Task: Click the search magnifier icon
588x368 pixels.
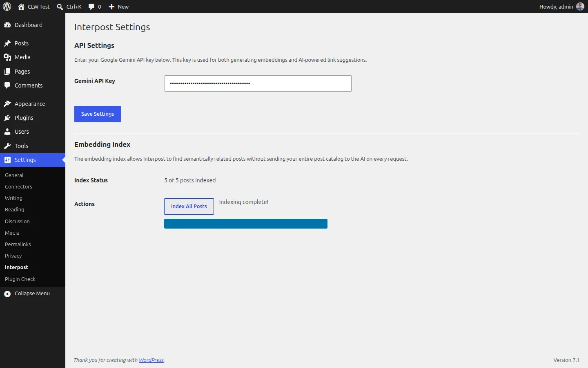Action: [60, 7]
